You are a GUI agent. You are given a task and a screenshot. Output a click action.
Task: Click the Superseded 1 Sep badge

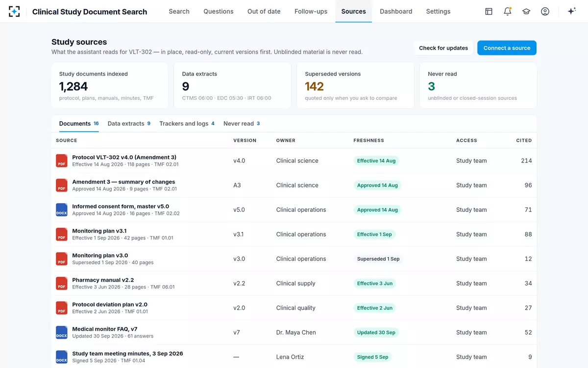coord(378,259)
